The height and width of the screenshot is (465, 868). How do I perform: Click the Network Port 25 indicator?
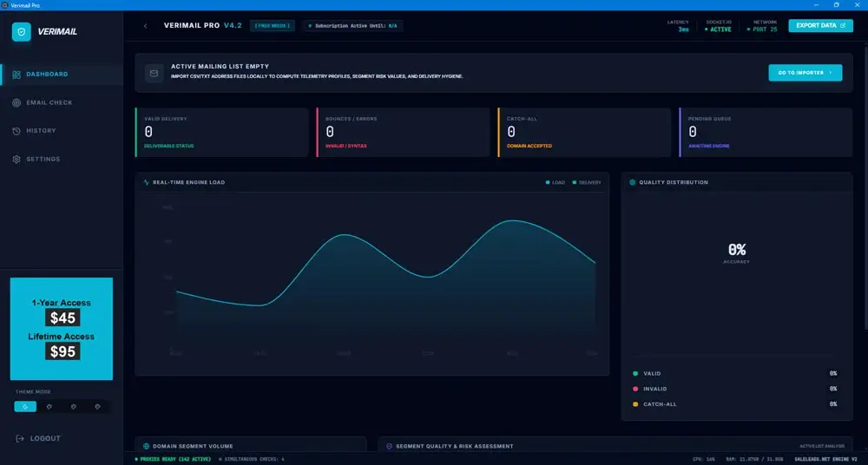762,26
